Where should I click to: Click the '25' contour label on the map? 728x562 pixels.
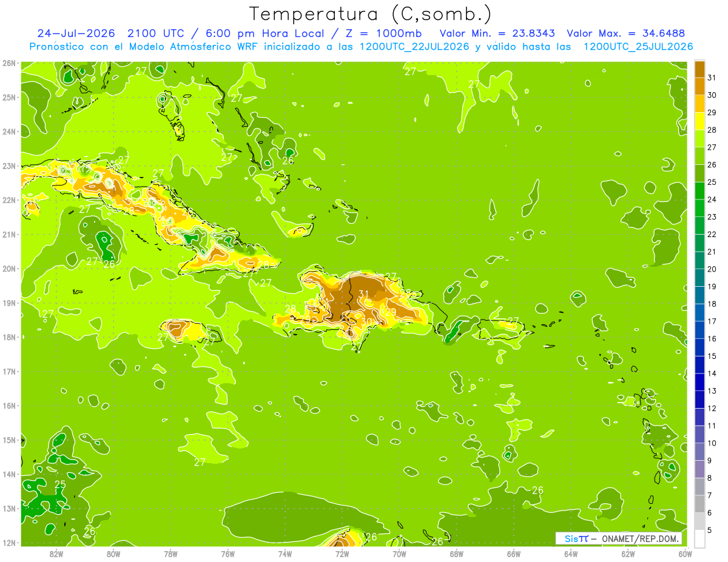pyautogui.click(x=60, y=484)
